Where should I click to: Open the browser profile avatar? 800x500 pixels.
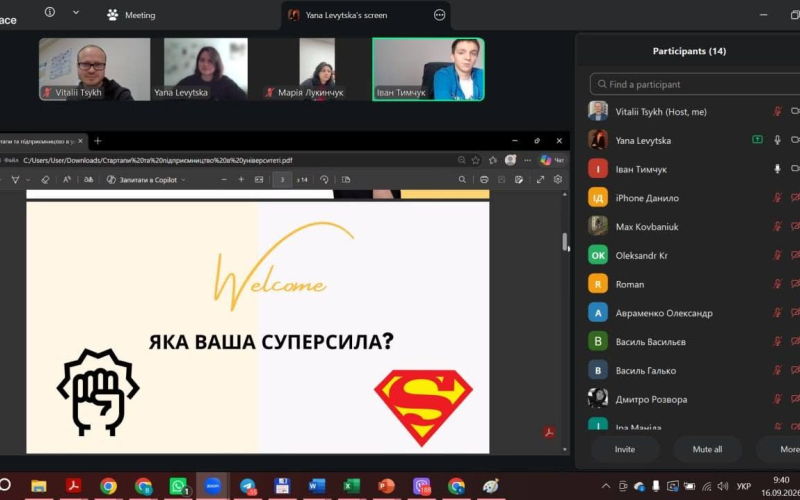coord(510,160)
